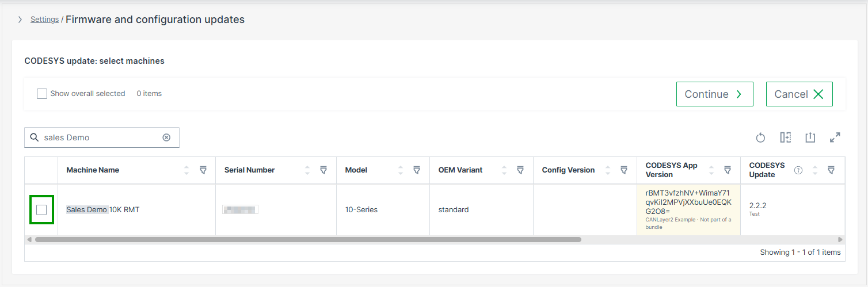868x287 pixels.
Task: Go to Settings breadcrumb link
Action: tap(44, 20)
